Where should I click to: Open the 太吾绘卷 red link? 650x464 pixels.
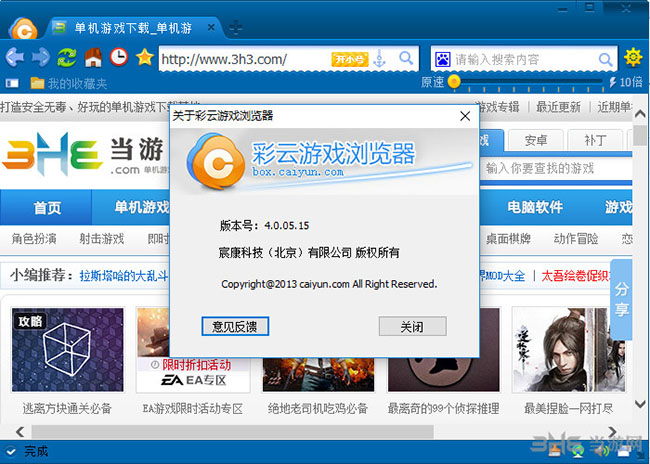576,276
